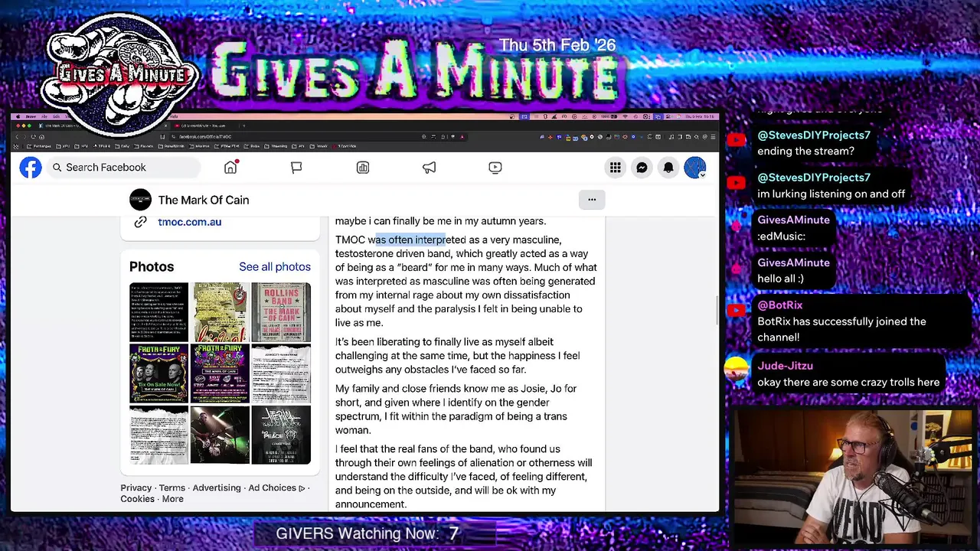The width and height of the screenshot is (980, 551).
Task: Click the Advertising footer link
Action: click(217, 488)
